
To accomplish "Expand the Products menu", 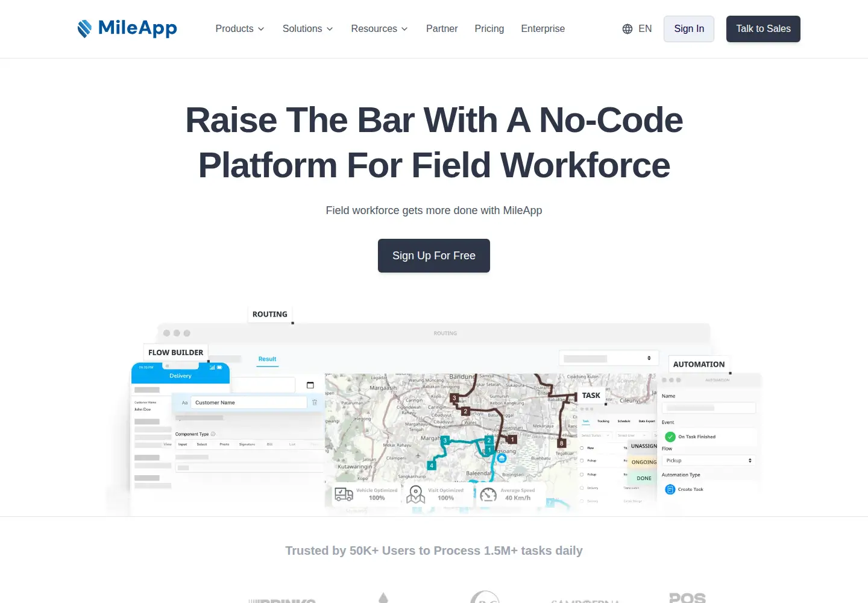I will click(x=240, y=29).
